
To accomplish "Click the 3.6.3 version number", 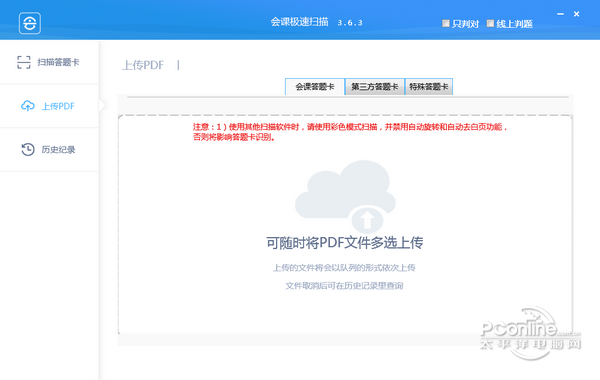I will (350, 23).
